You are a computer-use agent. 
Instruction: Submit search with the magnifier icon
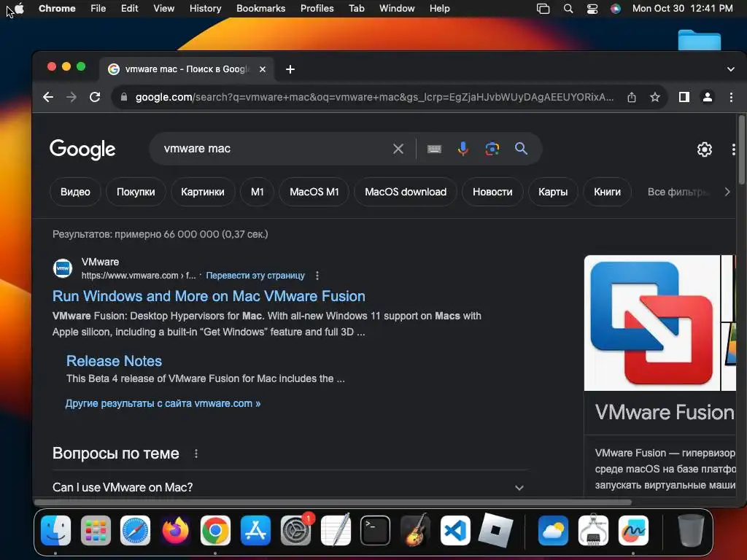[x=521, y=149]
